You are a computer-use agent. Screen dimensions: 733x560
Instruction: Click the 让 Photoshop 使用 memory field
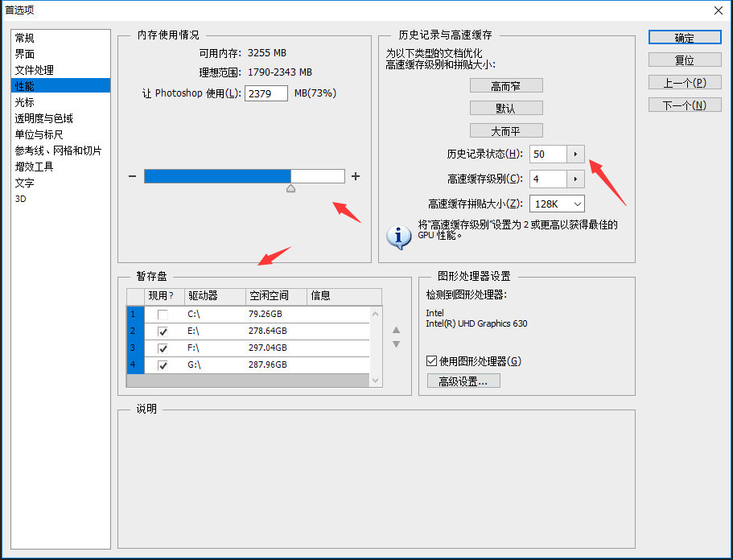pyautogui.click(x=266, y=93)
